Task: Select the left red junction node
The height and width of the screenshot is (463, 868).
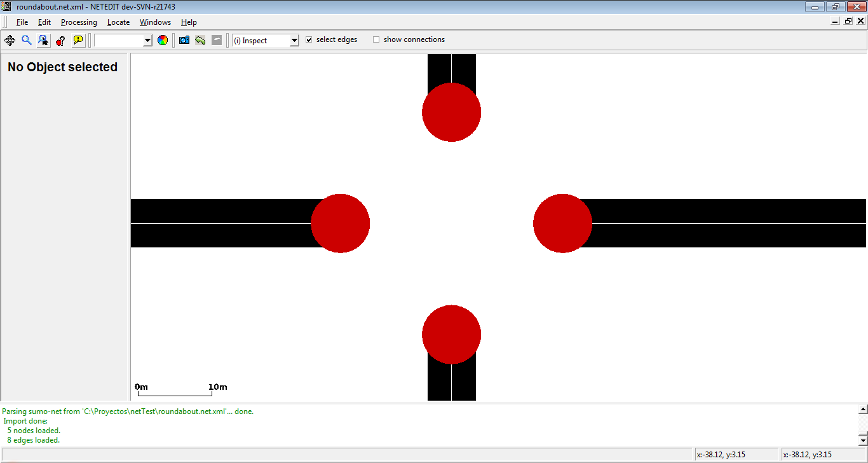Action: click(x=340, y=223)
